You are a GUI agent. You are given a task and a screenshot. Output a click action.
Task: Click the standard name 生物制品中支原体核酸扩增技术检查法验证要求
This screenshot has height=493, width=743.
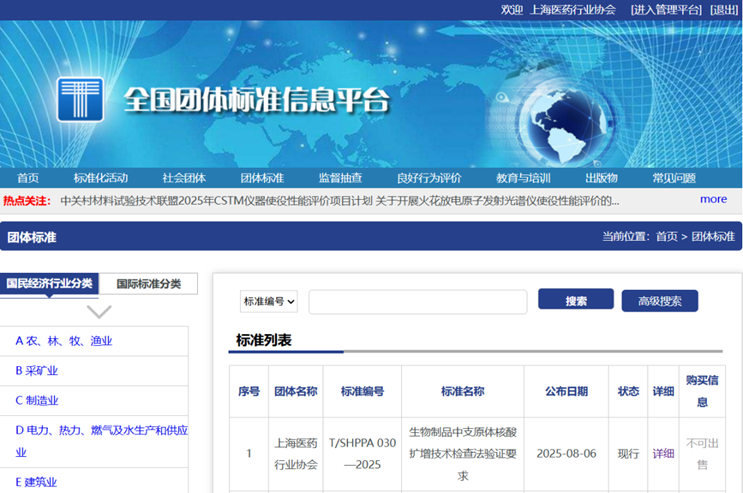pyautogui.click(x=463, y=454)
